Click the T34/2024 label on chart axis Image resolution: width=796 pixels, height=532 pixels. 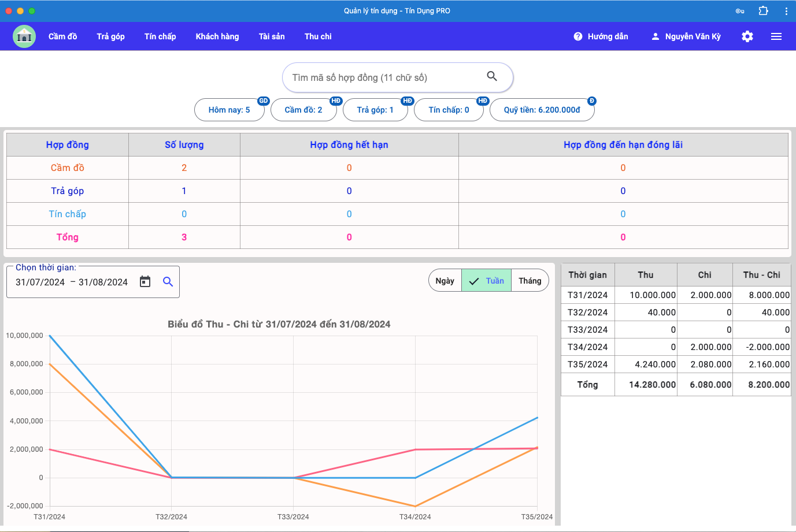tap(415, 516)
